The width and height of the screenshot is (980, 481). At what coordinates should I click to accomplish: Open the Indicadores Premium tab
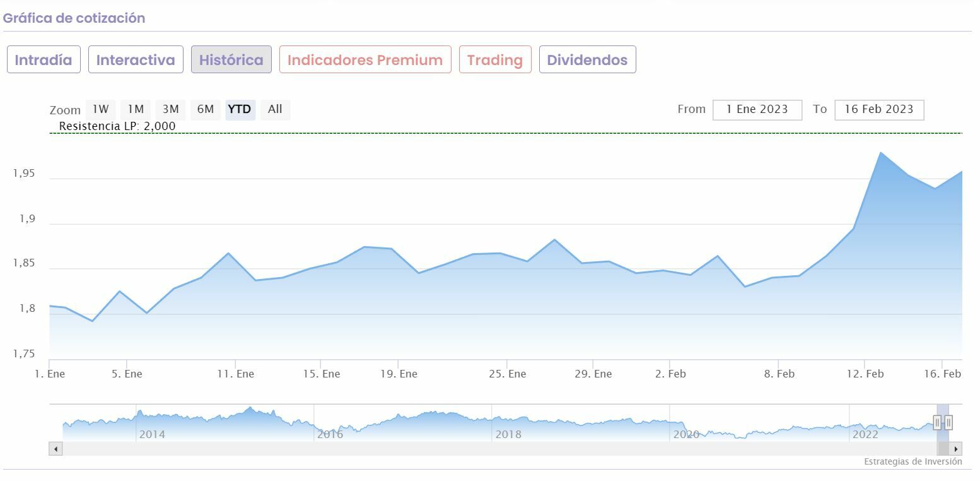point(365,60)
